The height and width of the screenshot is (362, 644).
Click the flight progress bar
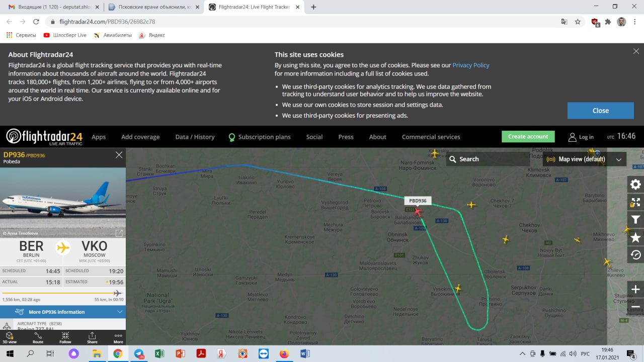point(63,293)
